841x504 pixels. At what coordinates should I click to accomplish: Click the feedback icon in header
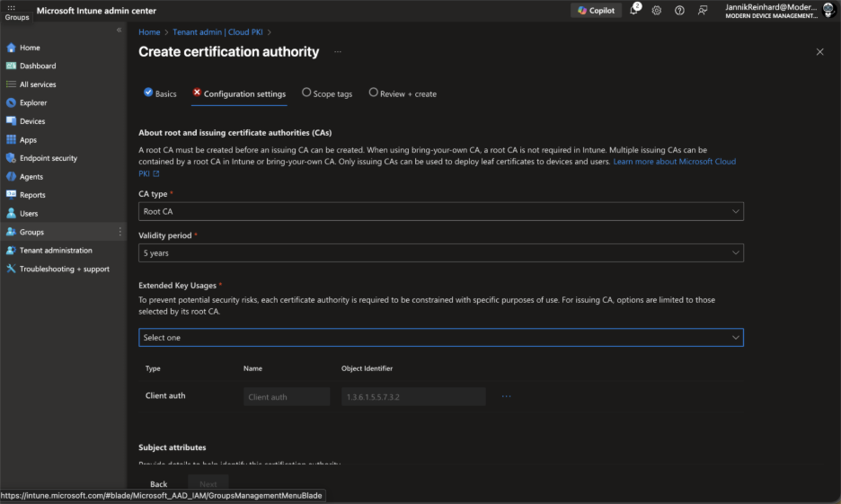tap(703, 11)
